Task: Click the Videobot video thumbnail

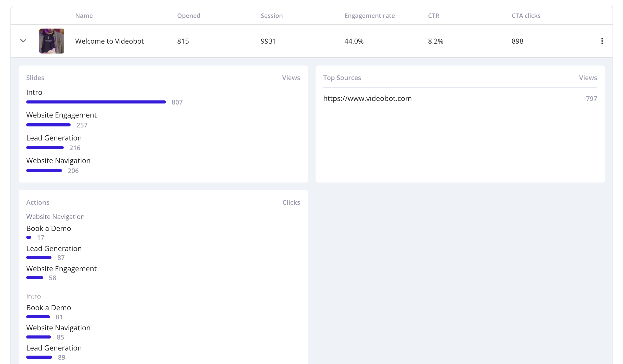Action: click(51, 41)
